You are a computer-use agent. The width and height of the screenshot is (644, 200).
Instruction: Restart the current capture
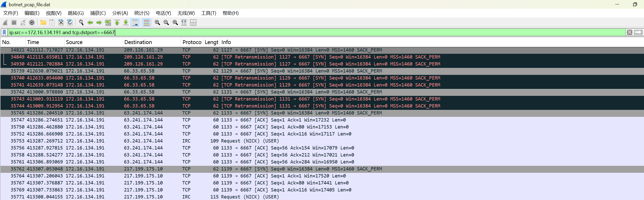23,23
